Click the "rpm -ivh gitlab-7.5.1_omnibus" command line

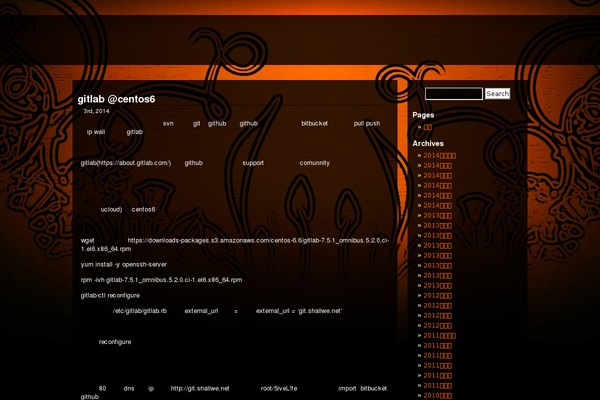161,280
